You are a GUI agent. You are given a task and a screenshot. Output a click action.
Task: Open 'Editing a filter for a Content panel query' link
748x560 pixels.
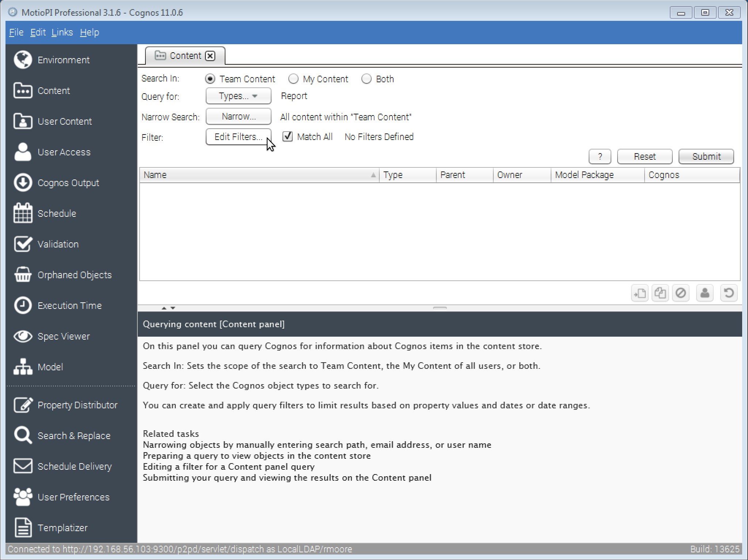click(229, 467)
